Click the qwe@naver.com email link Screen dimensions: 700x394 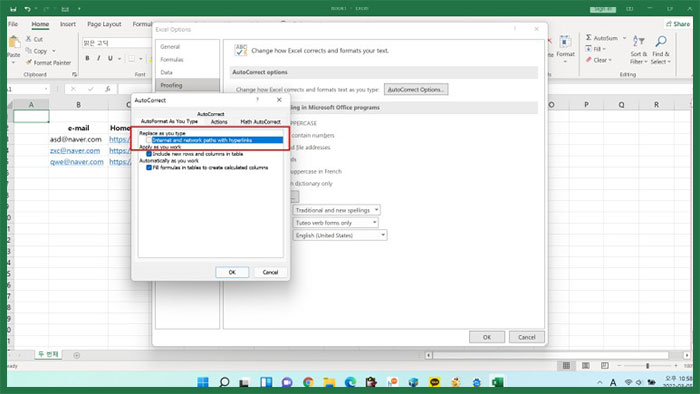(77, 162)
